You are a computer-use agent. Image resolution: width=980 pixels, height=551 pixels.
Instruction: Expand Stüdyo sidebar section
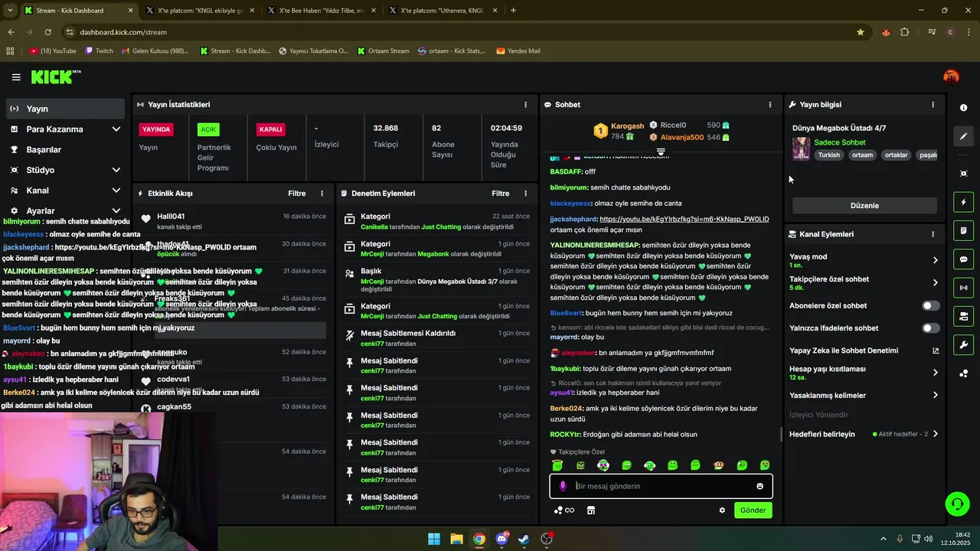pos(116,170)
